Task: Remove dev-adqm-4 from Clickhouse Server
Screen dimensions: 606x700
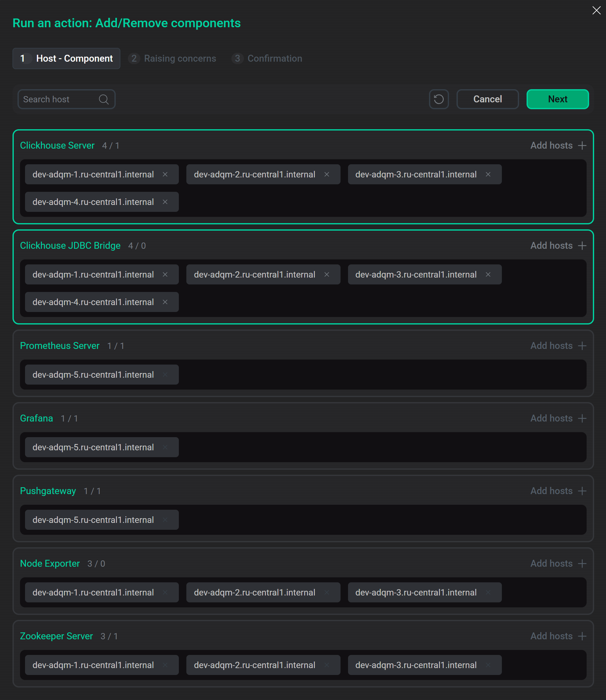Action: click(165, 202)
